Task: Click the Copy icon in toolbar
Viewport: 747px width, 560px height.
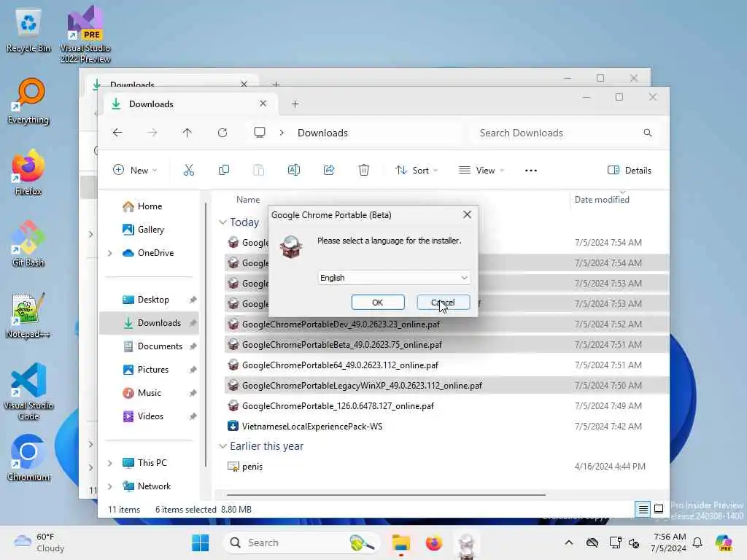Action: [x=223, y=170]
